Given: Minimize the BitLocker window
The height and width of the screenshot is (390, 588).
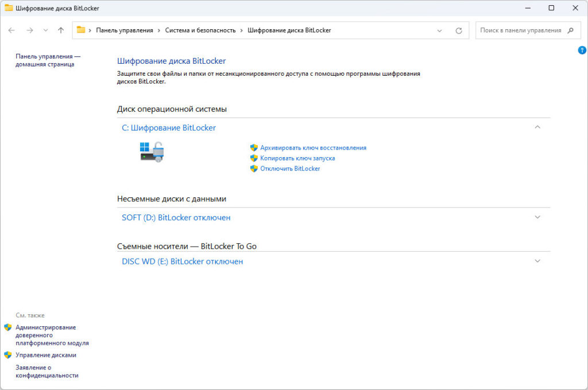Looking at the screenshot, I should (528, 8).
